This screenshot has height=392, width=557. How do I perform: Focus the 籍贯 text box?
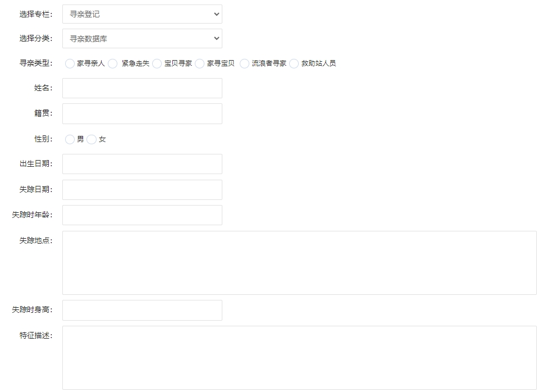[x=142, y=113]
